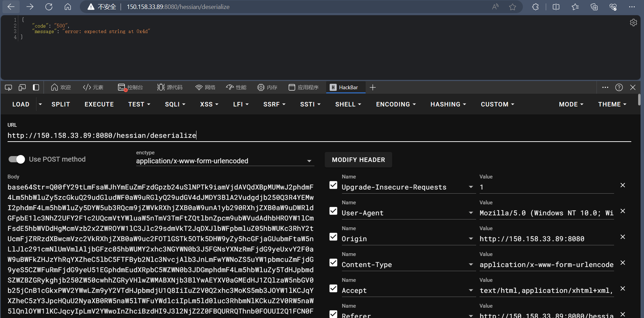Activate inspect element picker tool
Viewport: 644px width, 318px height.
coord(9,88)
